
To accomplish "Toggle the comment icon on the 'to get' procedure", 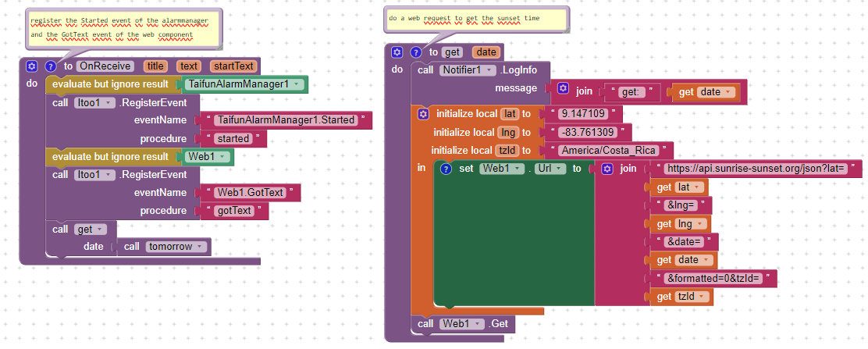I will tap(415, 52).
